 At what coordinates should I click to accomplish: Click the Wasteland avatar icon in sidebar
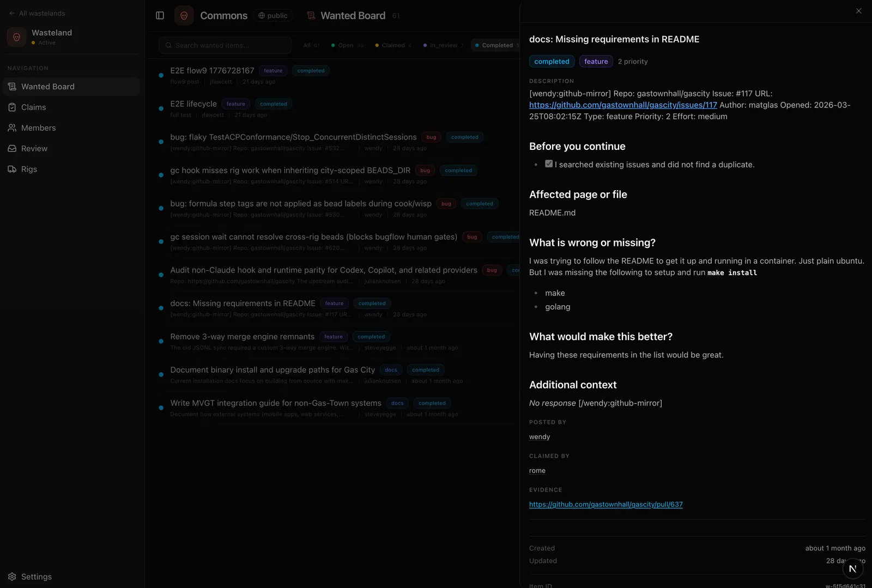[16, 37]
